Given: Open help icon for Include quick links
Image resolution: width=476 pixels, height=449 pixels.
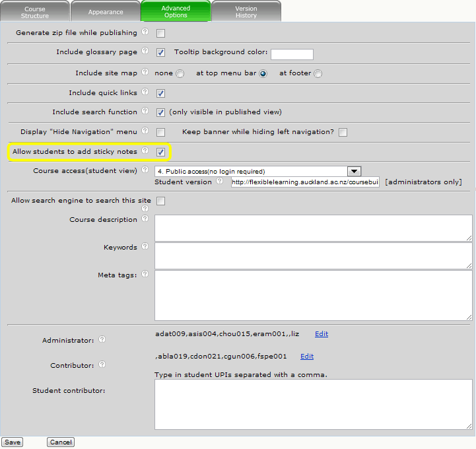Looking at the screenshot, I should [145, 92].
